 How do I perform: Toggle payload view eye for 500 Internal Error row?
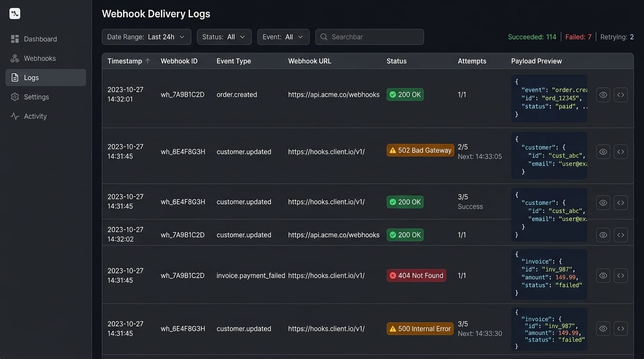click(603, 329)
